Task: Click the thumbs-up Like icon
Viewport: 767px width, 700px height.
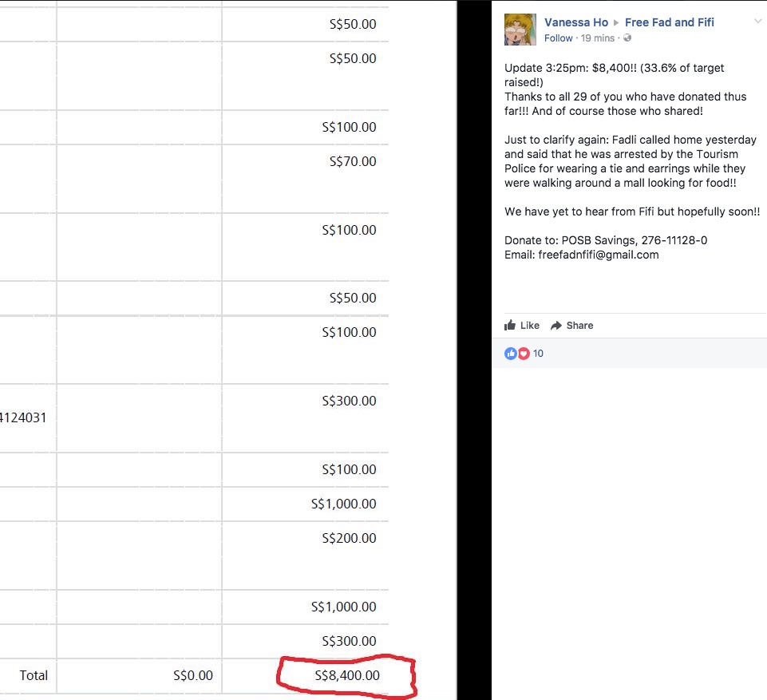Action: click(511, 325)
